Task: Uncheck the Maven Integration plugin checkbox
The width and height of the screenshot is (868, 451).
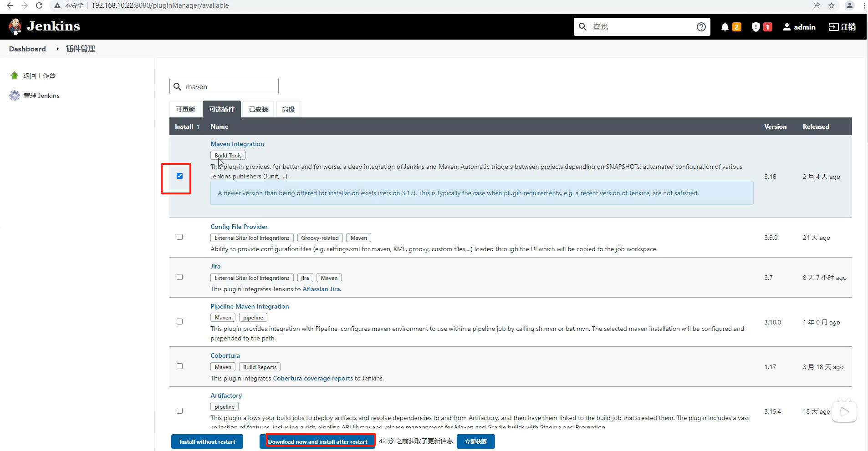Action: 179,176
